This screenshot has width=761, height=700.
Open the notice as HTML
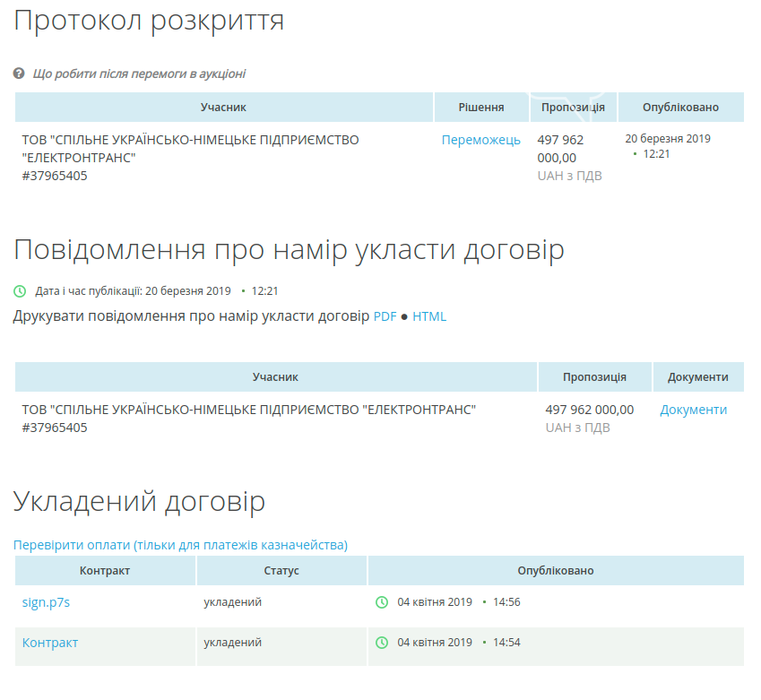(x=429, y=316)
